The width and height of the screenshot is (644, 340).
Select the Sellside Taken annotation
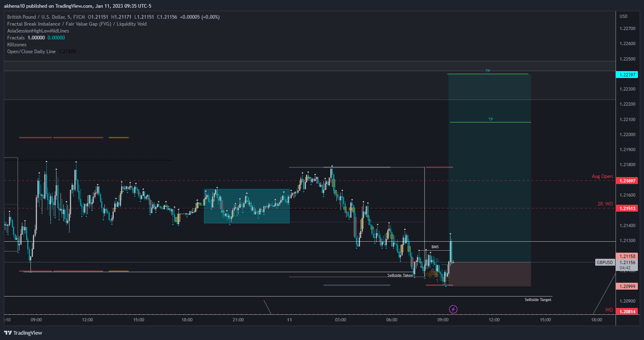[400, 275]
